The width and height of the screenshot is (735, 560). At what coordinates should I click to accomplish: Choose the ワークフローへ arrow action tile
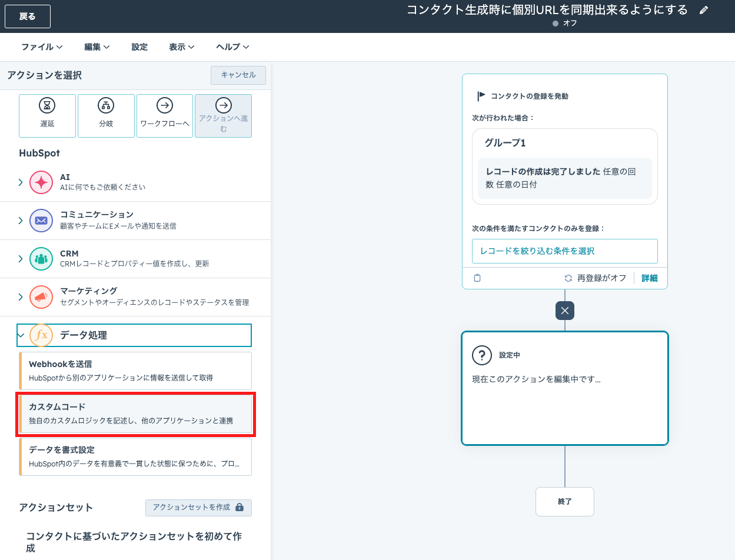coord(165,116)
